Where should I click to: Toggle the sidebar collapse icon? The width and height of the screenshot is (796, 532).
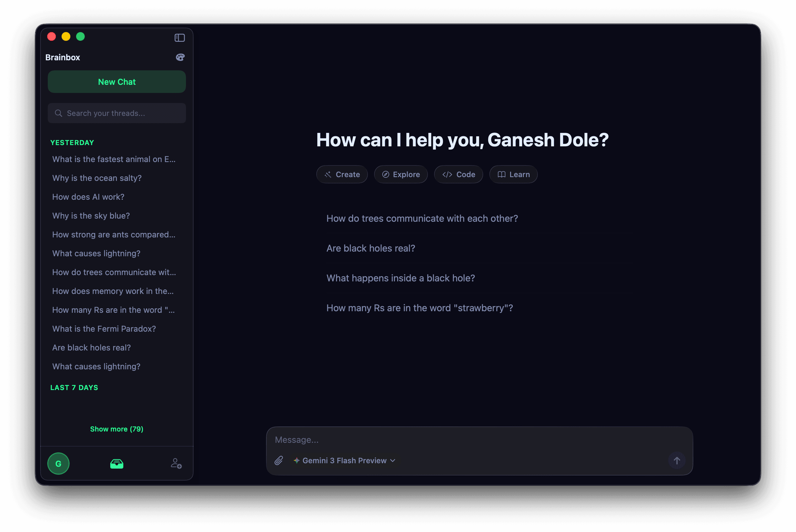179,38
